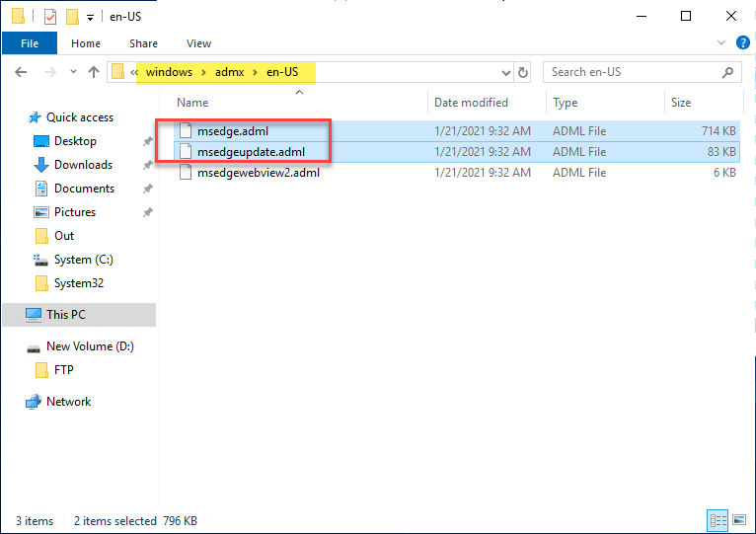Viewport: 756px width, 534px height.
Task: Click the msedgeupdate.adml file icon
Action: click(186, 151)
